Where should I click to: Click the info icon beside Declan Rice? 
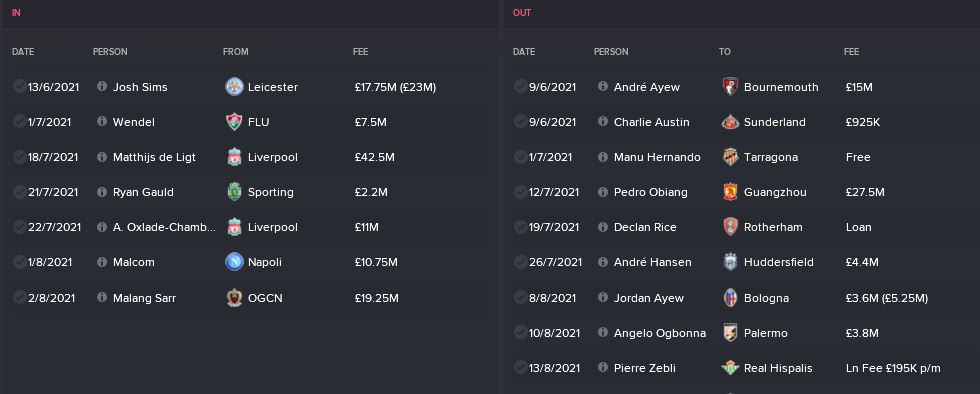[x=602, y=226]
